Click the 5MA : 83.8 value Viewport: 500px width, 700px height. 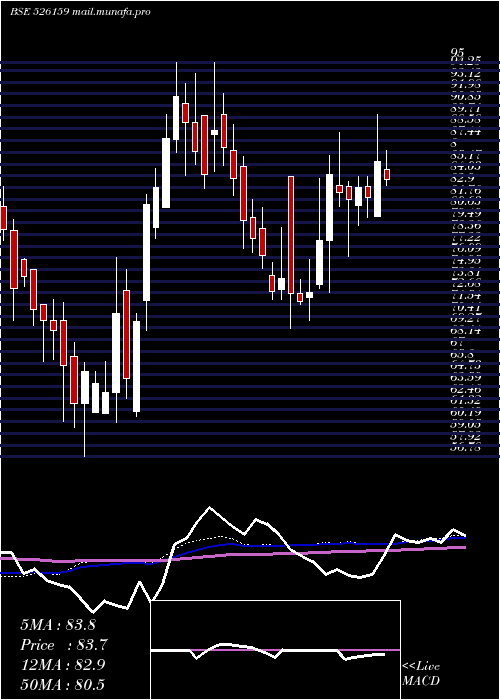click(58, 625)
